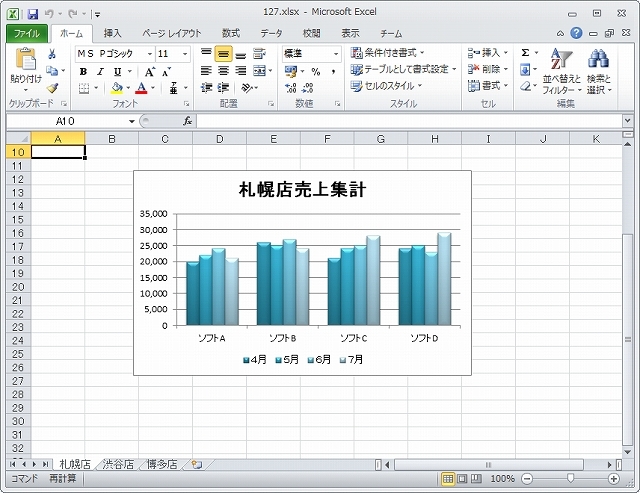This screenshot has width=640, height=493.
Task: Open the Insert (挿入) ribbon tab
Action: pos(112,33)
